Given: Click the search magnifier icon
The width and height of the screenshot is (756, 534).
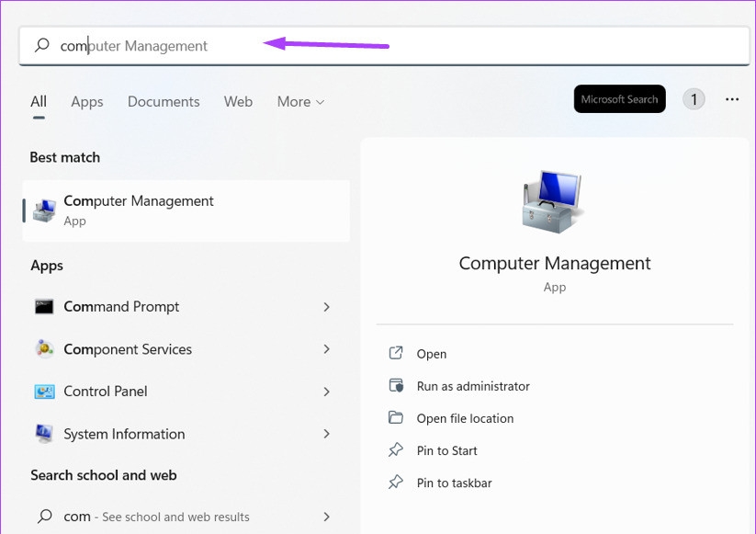Looking at the screenshot, I should tap(41, 44).
